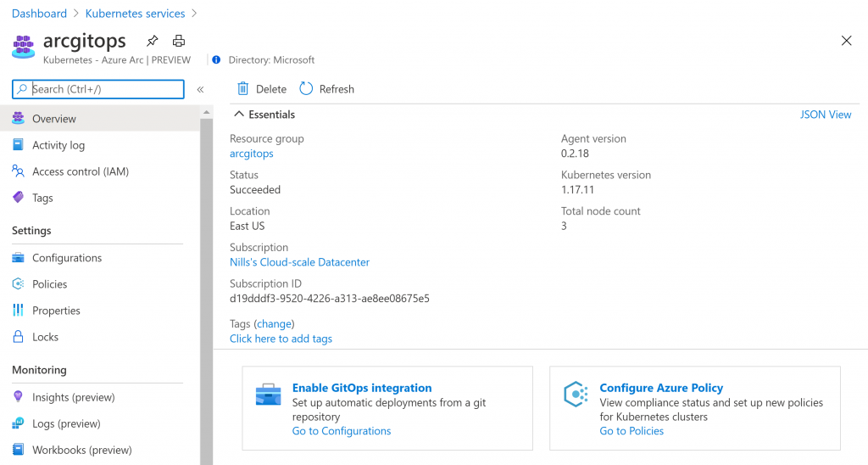
Task: Select total node count value 3
Action: click(564, 226)
